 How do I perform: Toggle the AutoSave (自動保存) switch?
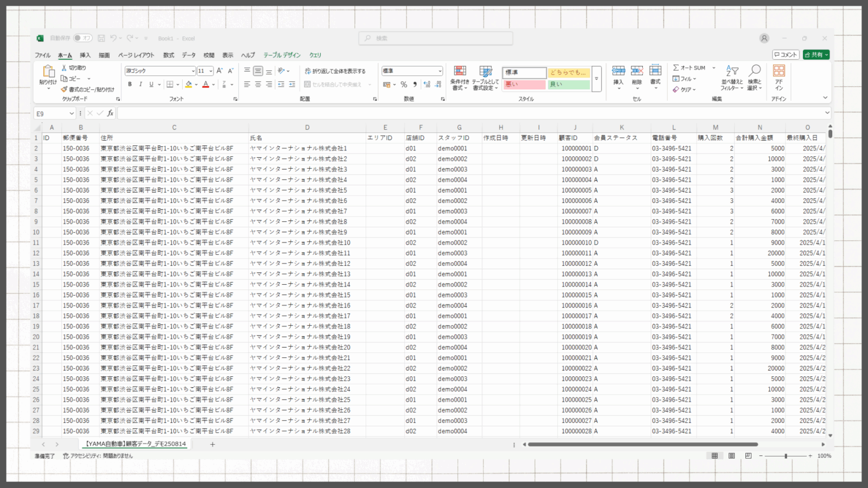coord(83,38)
